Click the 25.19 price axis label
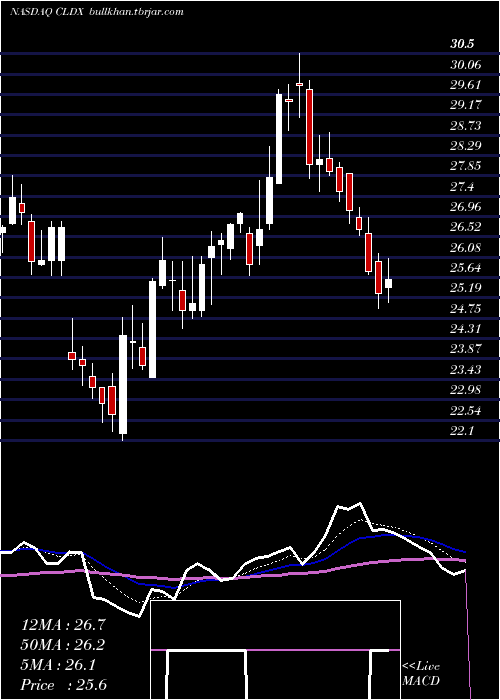 click(466, 288)
